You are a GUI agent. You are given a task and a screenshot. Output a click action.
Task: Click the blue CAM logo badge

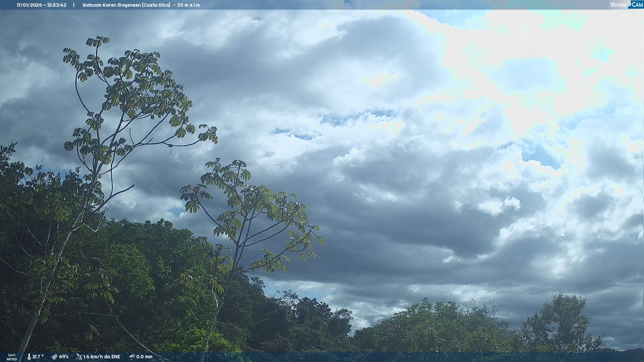637,5
